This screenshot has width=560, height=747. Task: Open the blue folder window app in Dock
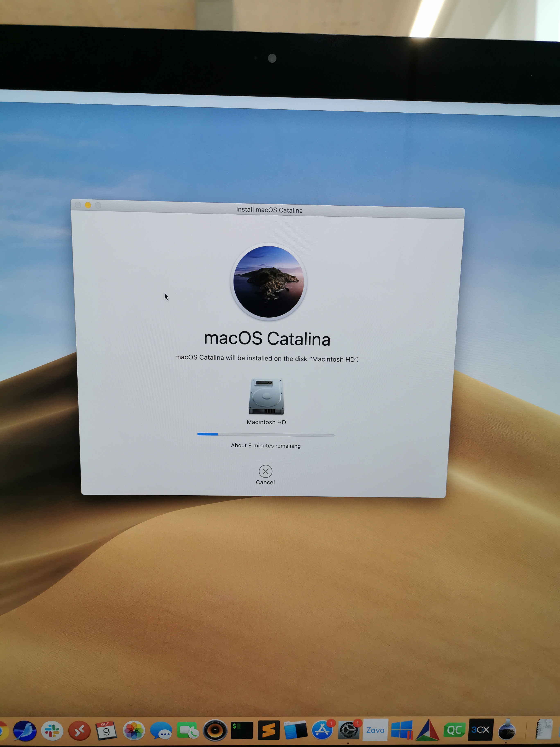[x=296, y=730]
